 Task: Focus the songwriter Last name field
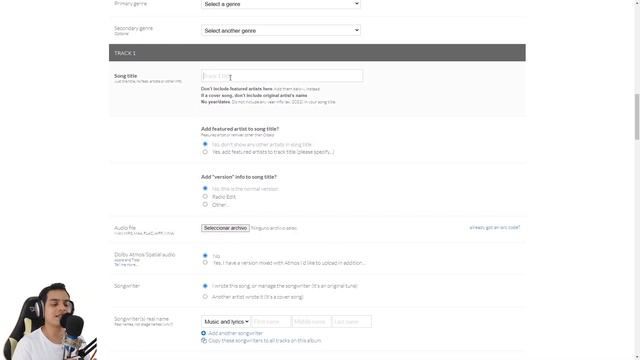point(352,322)
